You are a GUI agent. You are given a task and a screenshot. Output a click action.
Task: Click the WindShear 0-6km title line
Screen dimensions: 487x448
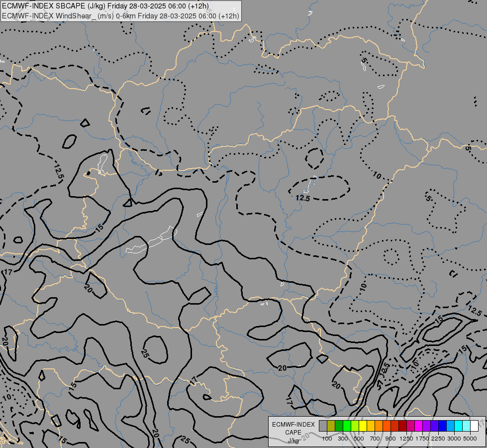pyautogui.click(x=120, y=16)
